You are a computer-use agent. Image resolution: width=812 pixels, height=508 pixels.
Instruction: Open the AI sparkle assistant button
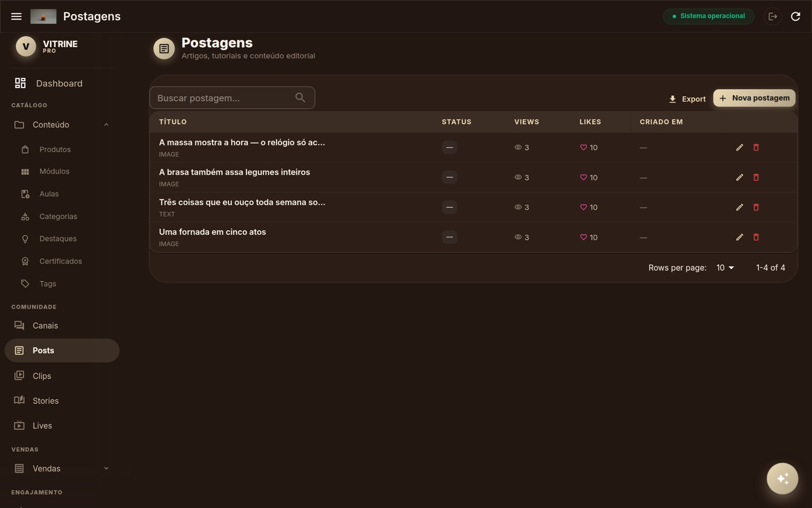pos(782,479)
